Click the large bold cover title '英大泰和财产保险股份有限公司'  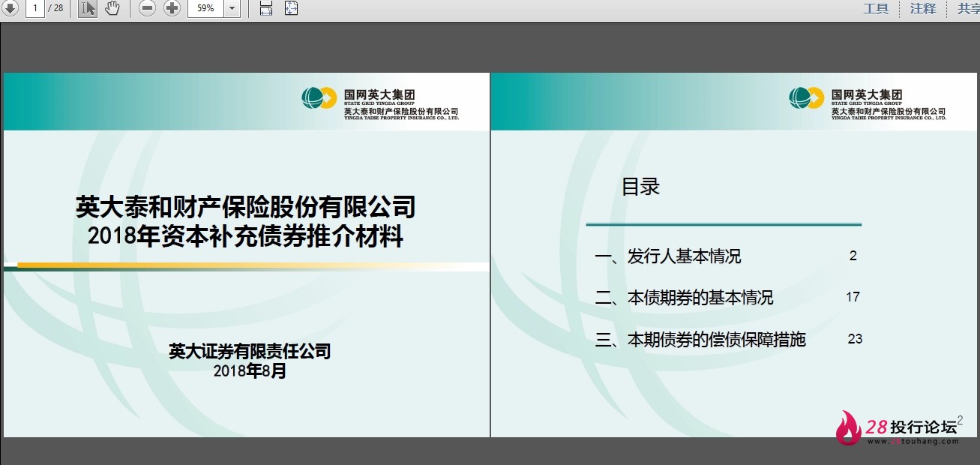[245, 206]
